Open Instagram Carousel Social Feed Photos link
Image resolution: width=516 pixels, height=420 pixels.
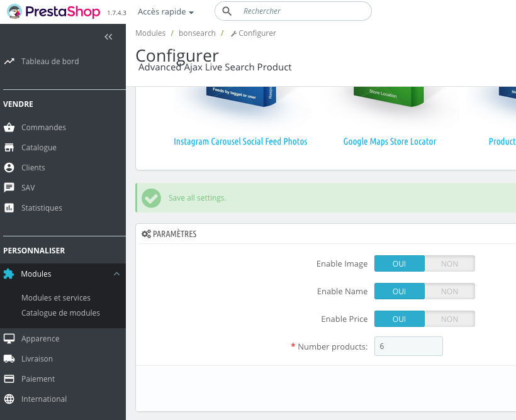[240, 141]
